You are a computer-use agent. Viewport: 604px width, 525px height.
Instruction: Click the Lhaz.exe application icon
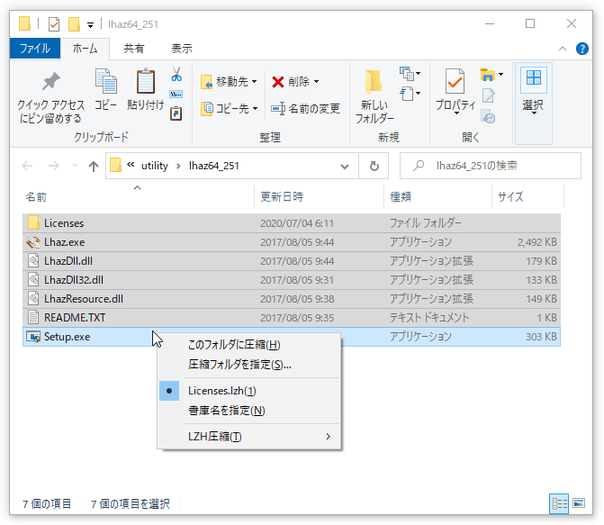pyautogui.click(x=34, y=242)
